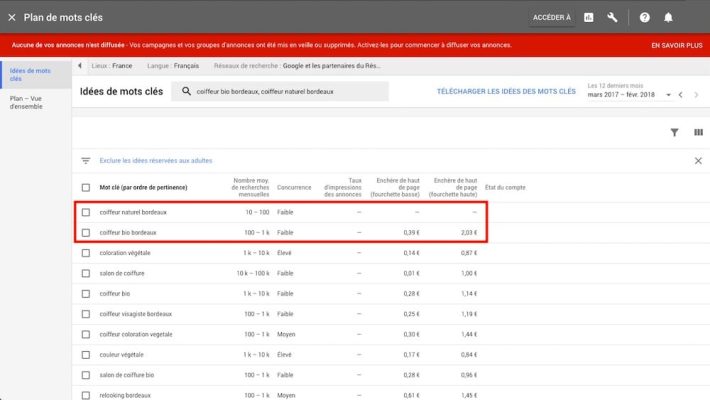710x400 pixels.
Task: Sort by Taux d'impressions des annonces
Action: [x=342, y=187]
